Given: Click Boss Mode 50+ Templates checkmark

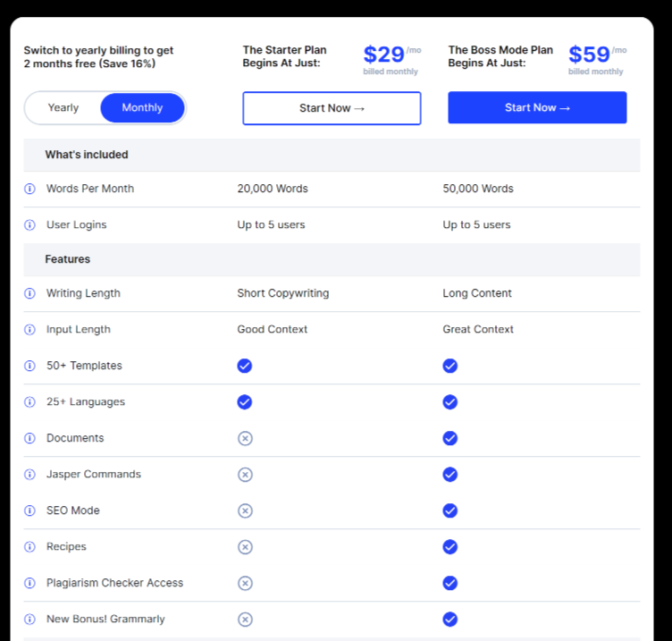Looking at the screenshot, I should tap(450, 366).
